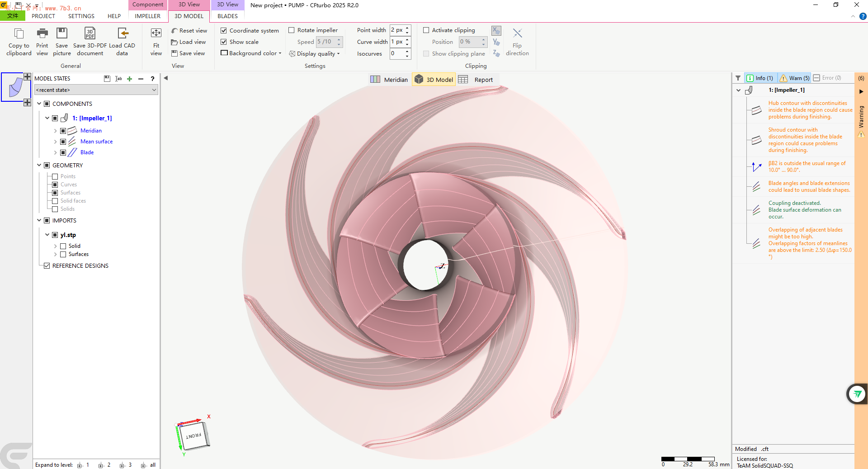
Task: Increase Curve width stepper up
Action: [407, 39]
